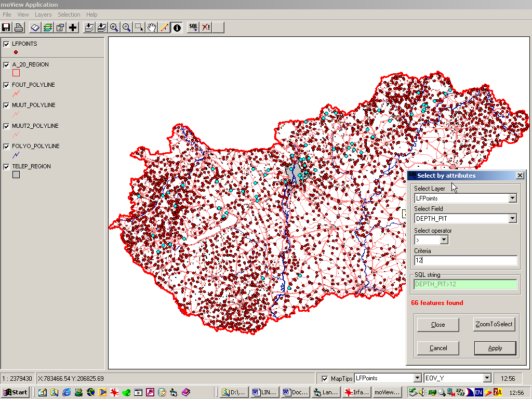532x399 pixels.
Task: Click the map scale 1 : 2379430 field
Action: [x=17, y=379]
